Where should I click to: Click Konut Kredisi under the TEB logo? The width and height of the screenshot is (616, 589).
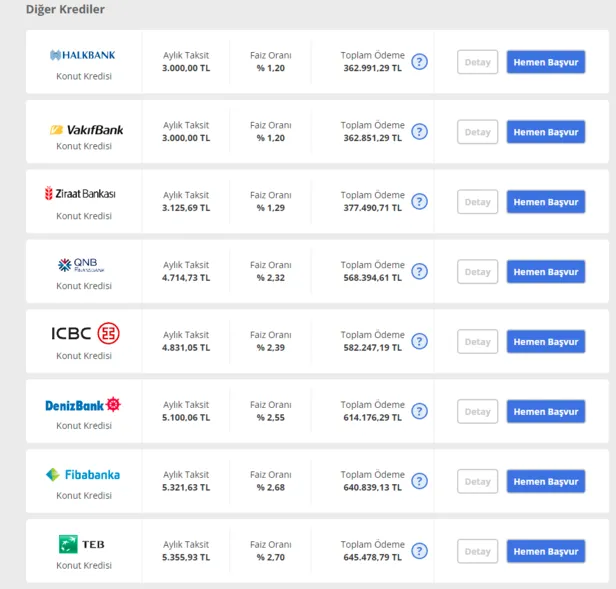[x=84, y=566]
